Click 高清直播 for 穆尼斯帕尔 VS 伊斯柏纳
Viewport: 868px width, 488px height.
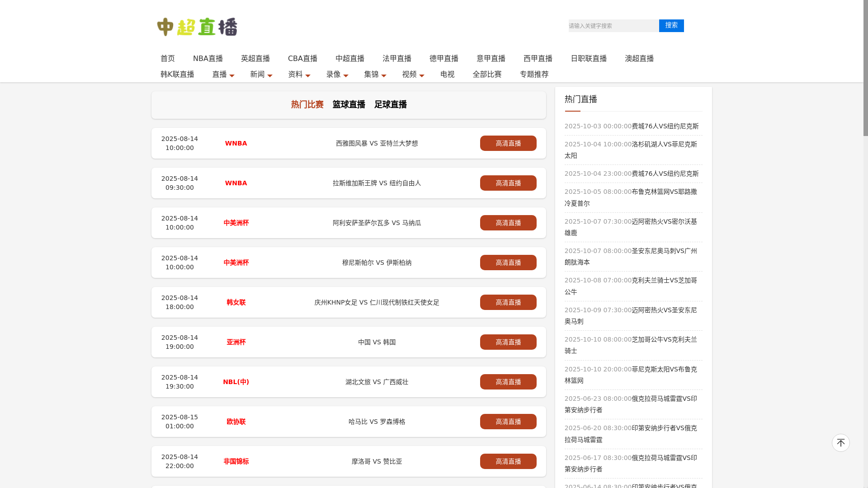pos(508,263)
